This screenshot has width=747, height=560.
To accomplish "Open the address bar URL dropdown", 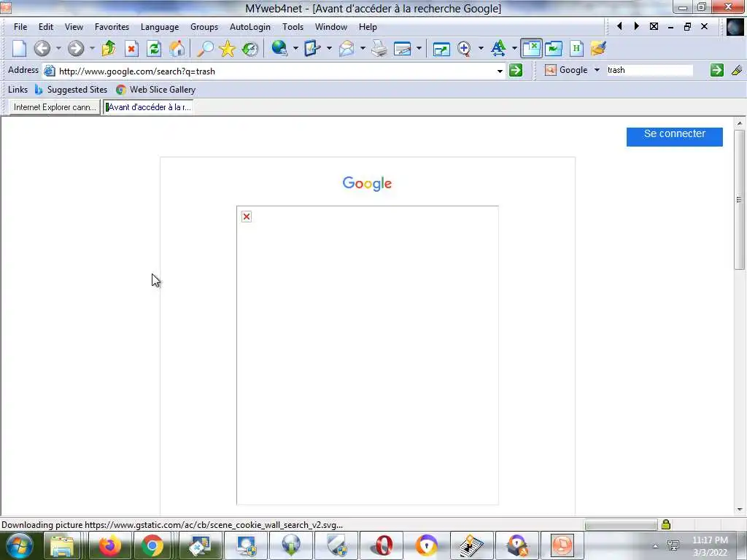I will click(500, 71).
